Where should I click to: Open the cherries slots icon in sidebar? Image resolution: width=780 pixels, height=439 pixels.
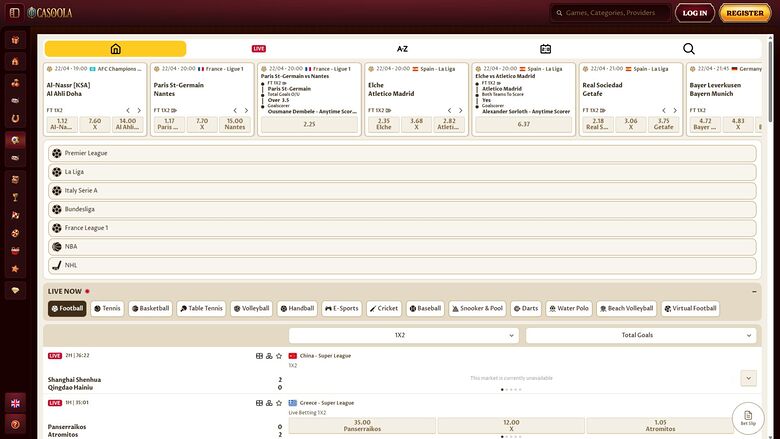point(15,83)
